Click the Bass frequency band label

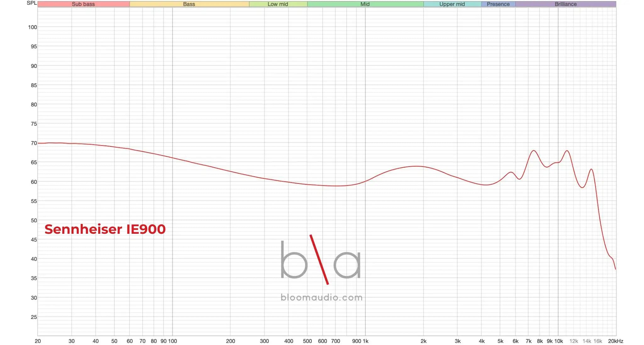click(189, 4)
